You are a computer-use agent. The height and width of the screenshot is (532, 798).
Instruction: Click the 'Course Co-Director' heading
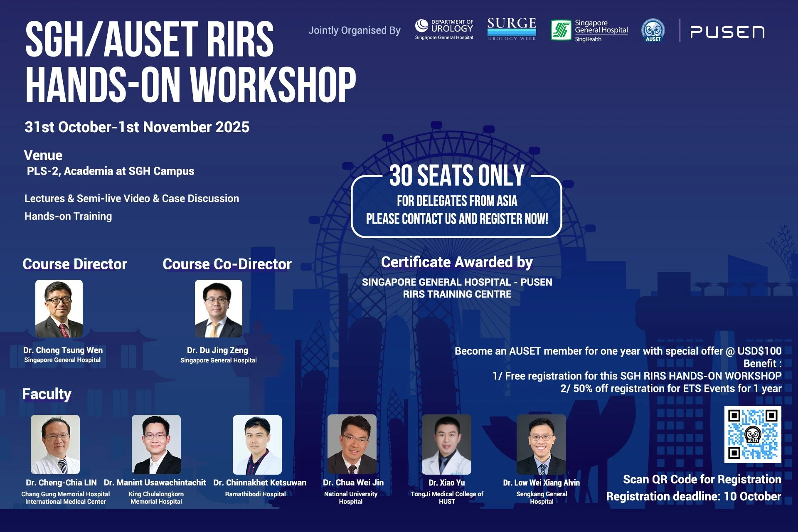point(227,264)
